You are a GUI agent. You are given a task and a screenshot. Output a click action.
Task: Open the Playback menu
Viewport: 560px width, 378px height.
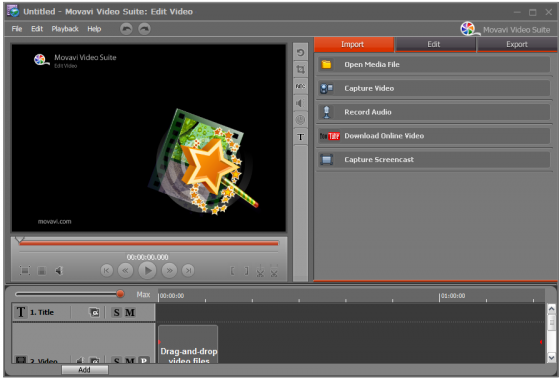(x=65, y=29)
